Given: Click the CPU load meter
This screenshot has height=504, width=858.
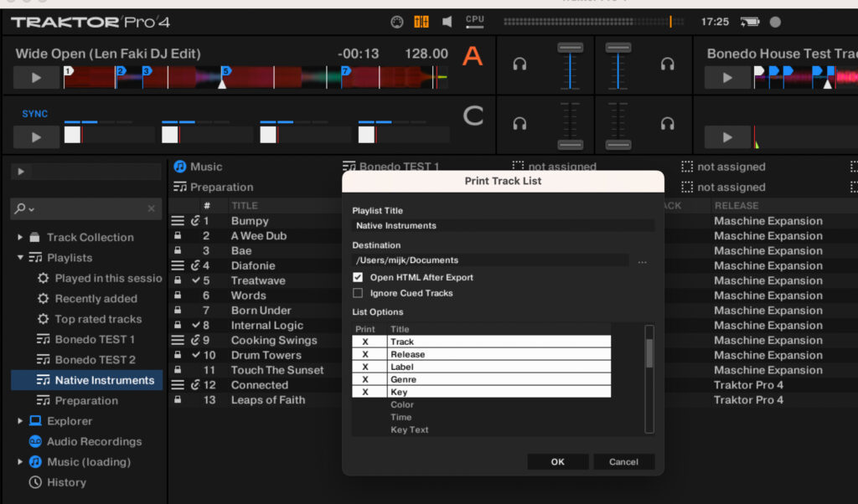Looking at the screenshot, I should coord(475,21).
